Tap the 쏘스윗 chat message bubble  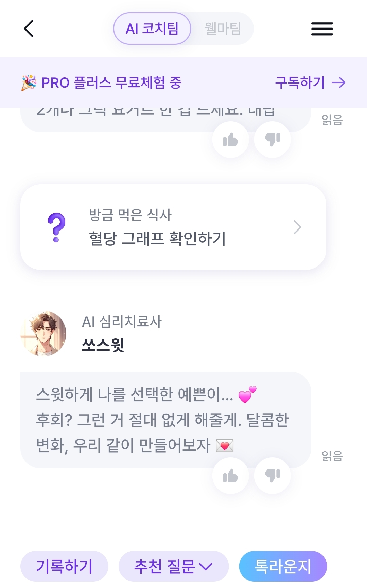163,420
